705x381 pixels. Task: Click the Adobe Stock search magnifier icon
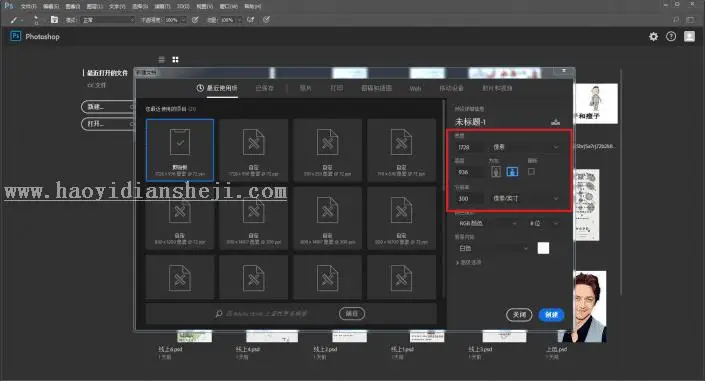(219, 314)
